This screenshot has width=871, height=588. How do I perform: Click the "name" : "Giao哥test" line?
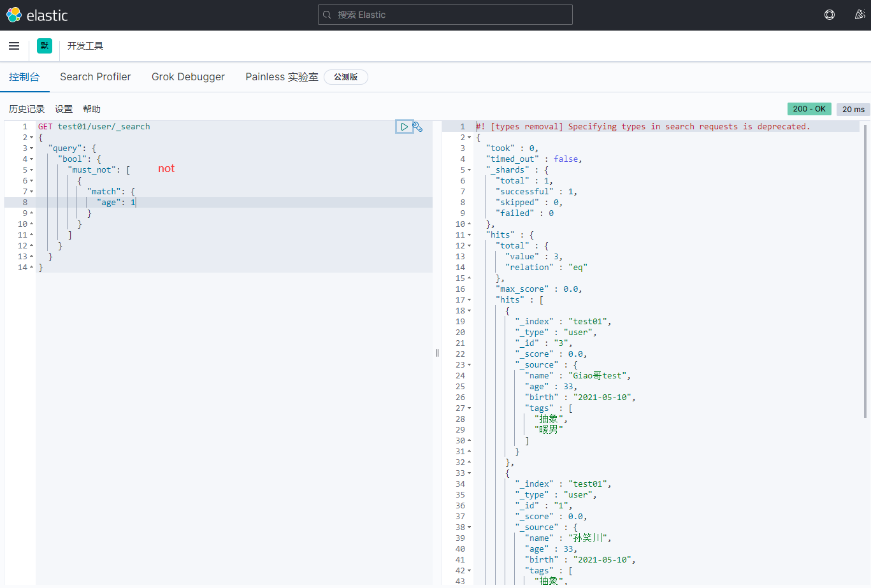pyautogui.click(x=578, y=376)
